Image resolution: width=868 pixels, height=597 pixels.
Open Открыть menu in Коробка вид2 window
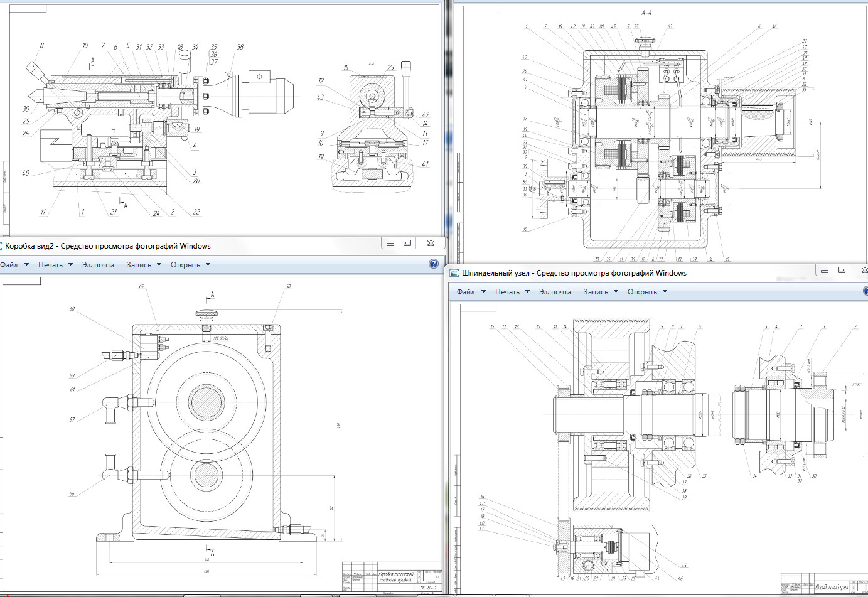[185, 265]
